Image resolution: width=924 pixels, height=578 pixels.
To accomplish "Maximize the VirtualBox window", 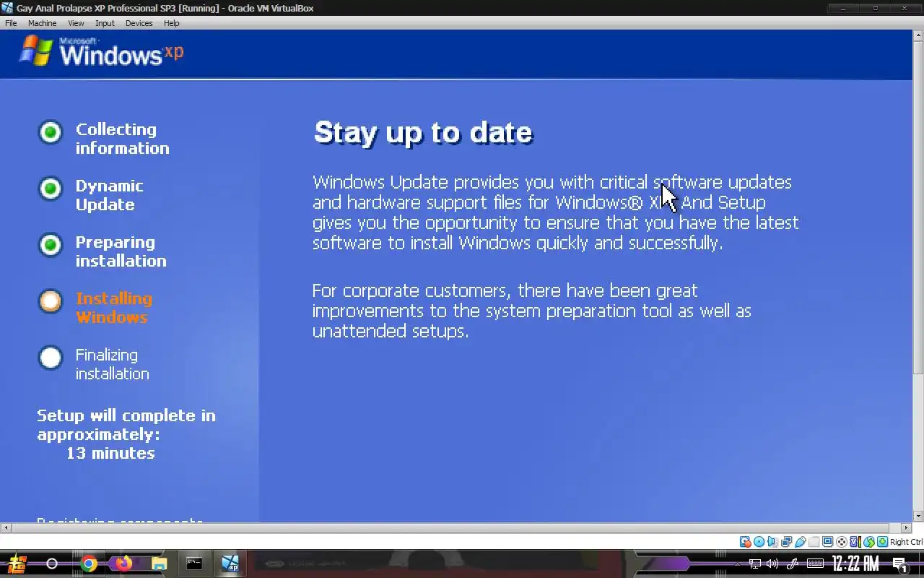I will click(875, 8).
